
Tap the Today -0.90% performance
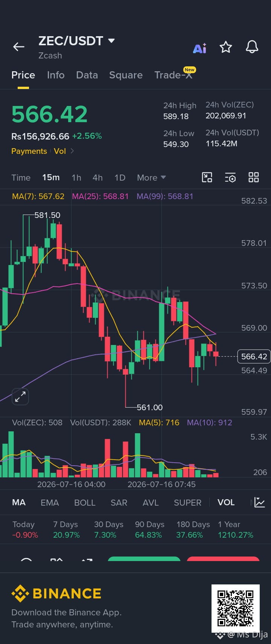25,530
